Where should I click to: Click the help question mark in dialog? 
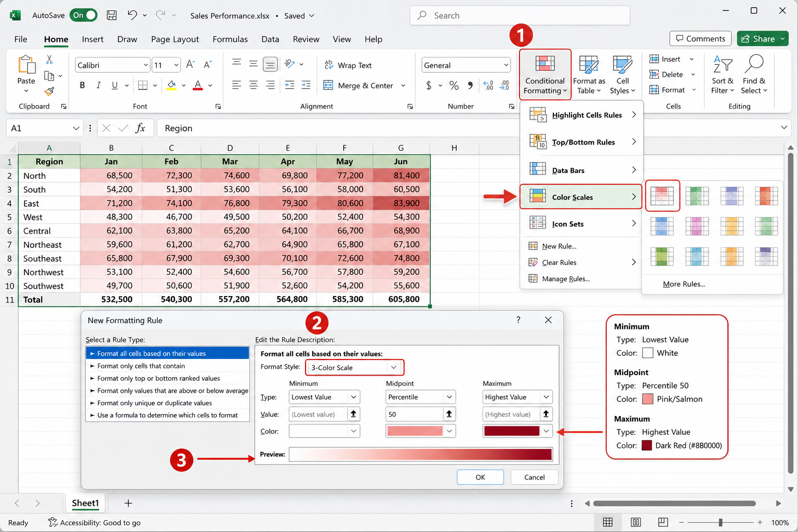click(518, 320)
